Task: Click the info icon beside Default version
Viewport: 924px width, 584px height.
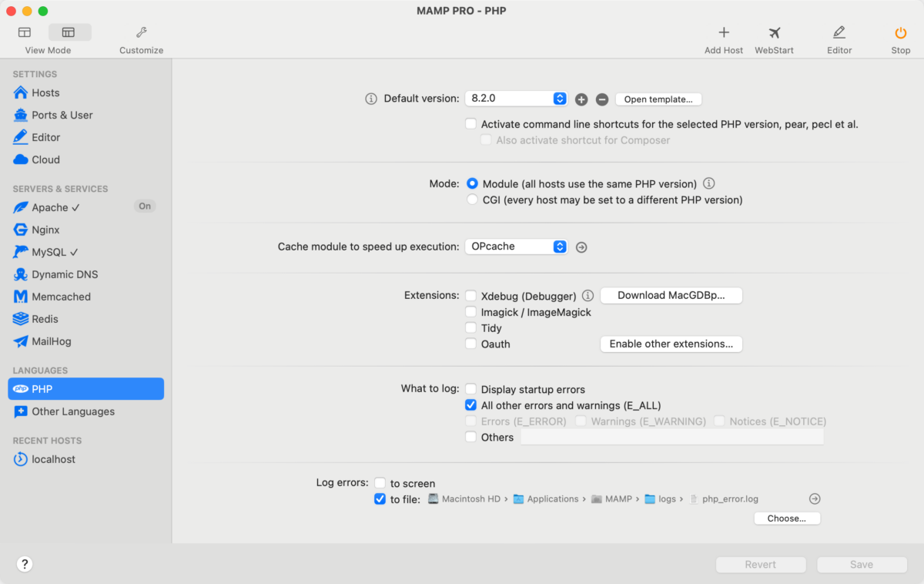Action: point(370,99)
